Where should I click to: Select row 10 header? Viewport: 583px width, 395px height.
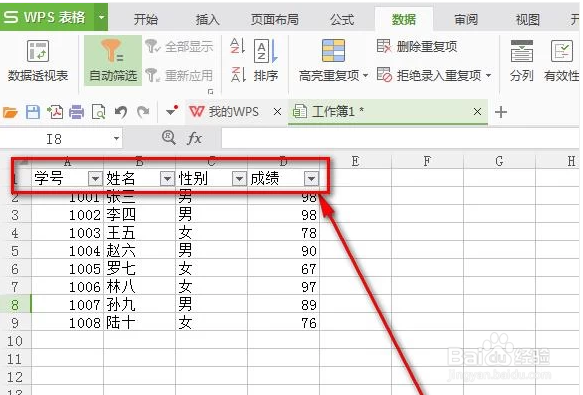click(x=15, y=341)
